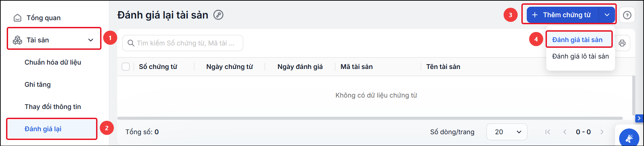This screenshot has width=644, height=146.
Task: Click the printer icon button
Action: (x=622, y=43)
